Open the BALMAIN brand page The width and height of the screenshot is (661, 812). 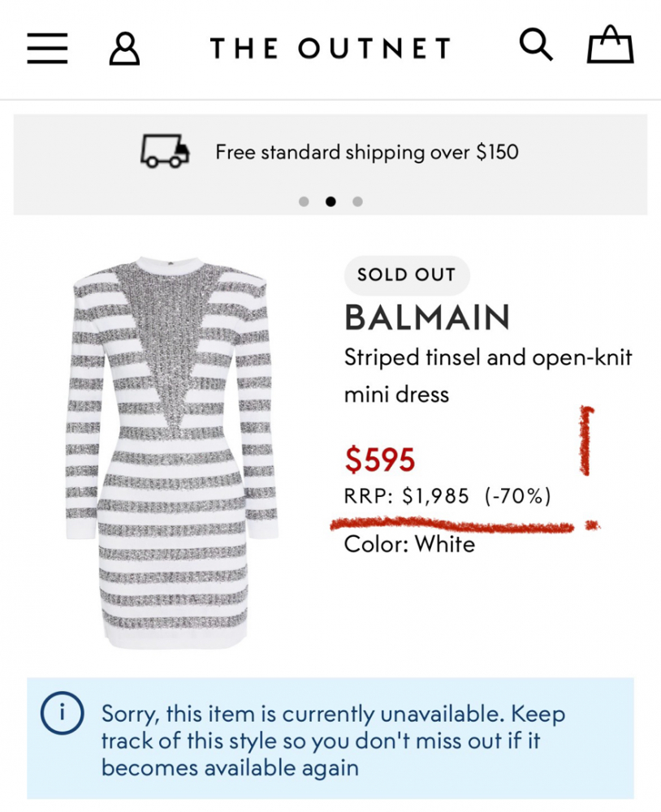426,318
